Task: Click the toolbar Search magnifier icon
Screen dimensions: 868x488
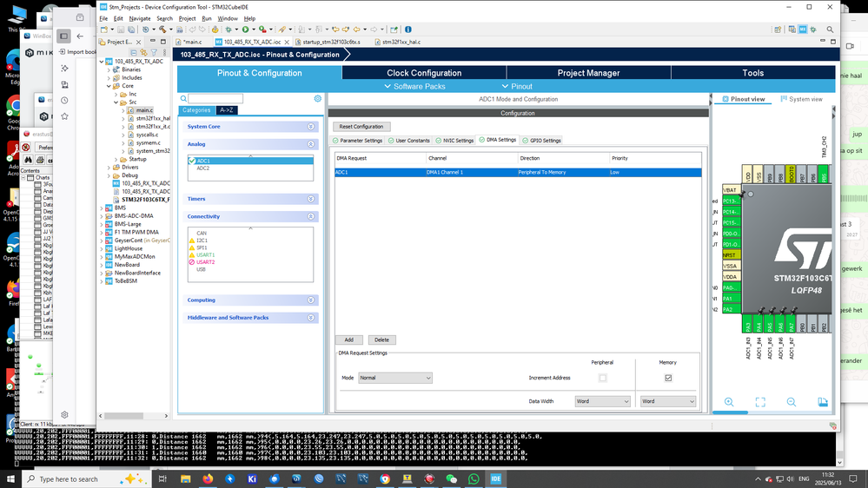Action: click(830, 30)
